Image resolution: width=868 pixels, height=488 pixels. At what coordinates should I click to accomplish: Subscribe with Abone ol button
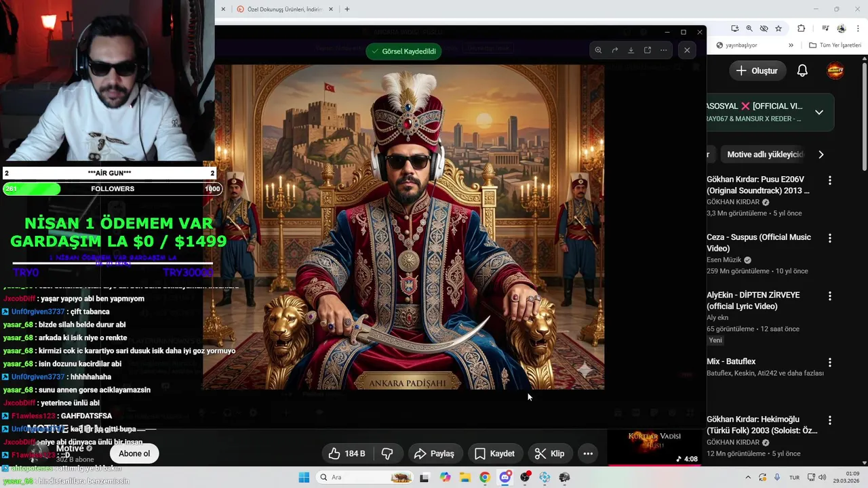click(134, 453)
